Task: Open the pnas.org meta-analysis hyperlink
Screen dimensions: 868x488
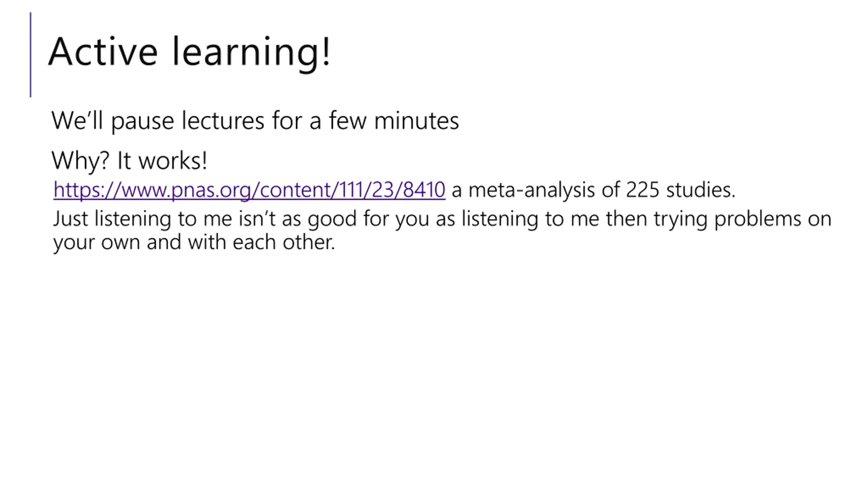Action: [249, 189]
